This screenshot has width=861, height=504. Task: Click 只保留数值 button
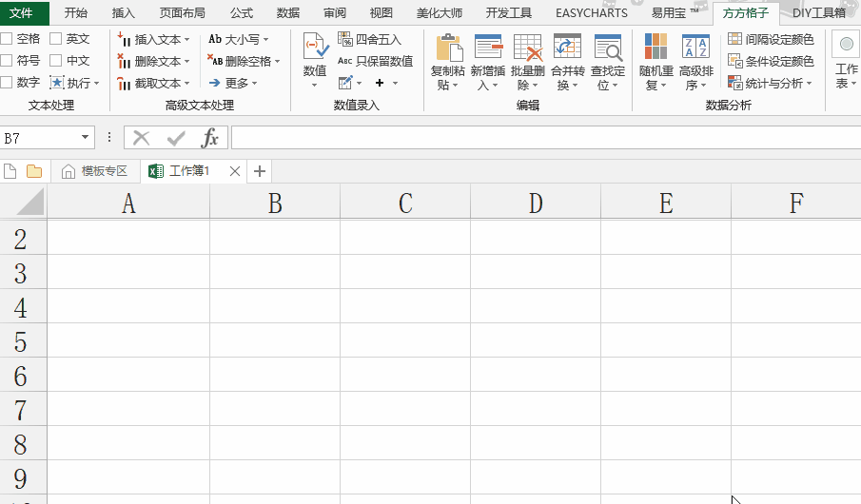tap(375, 61)
